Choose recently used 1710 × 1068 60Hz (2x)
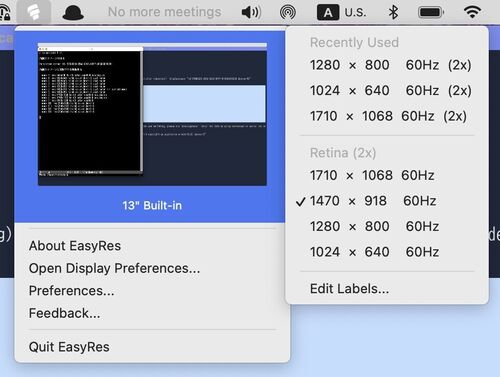The image size is (500, 377). (387, 116)
